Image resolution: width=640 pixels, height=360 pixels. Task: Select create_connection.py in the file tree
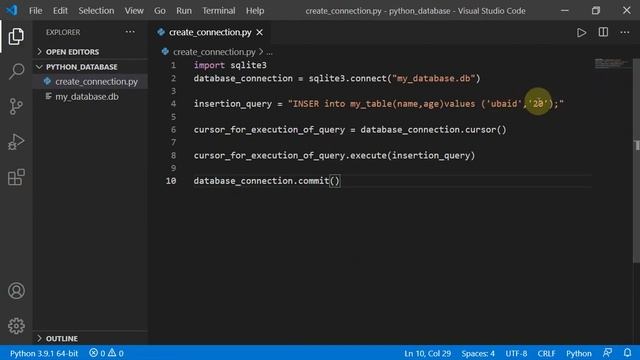(x=91, y=82)
